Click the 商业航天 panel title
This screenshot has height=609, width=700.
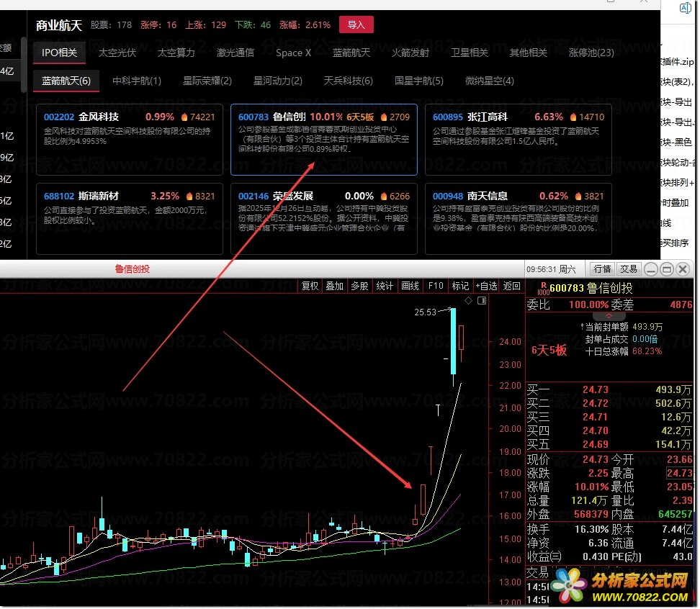tap(59, 25)
